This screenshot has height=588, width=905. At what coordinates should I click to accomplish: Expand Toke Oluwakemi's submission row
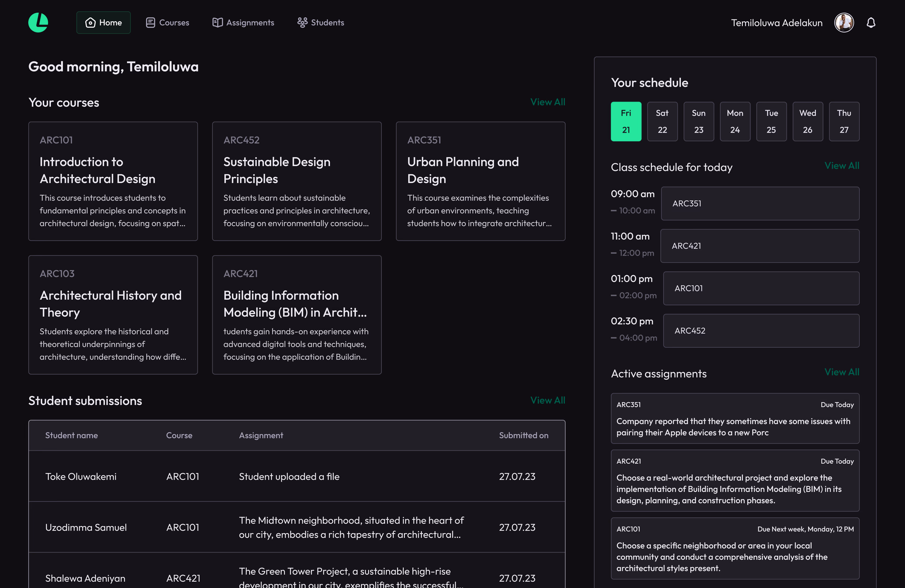click(x=296, y=476)
